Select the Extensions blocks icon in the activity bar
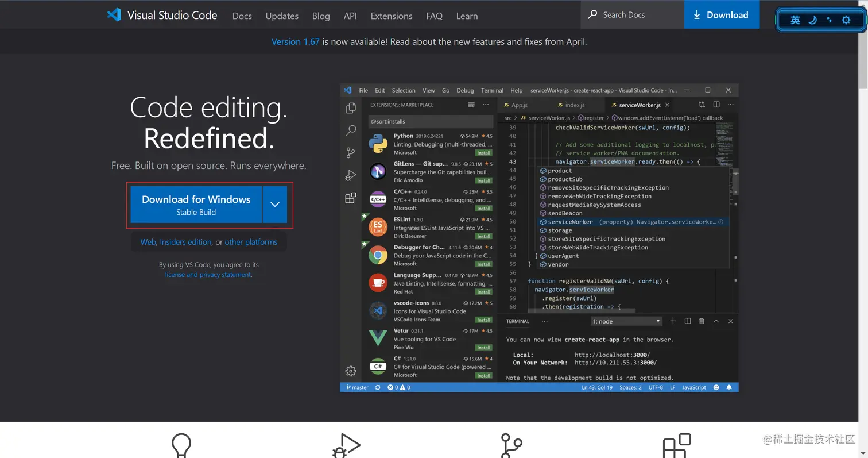 tap(351, 198)
